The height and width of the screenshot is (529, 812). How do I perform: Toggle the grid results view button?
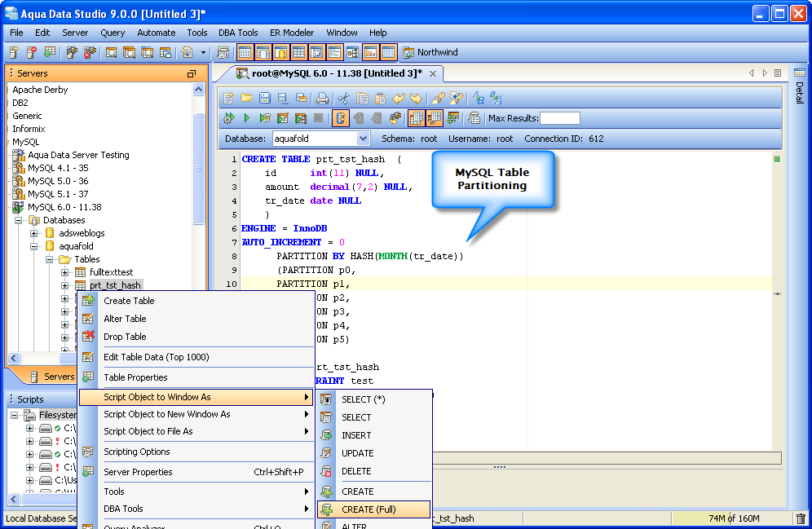416,118
